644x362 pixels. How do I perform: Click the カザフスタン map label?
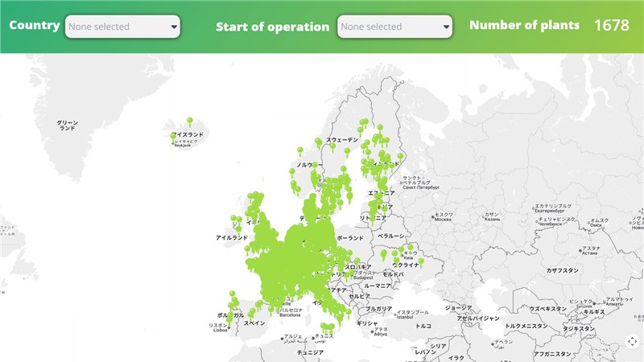pyautogui.click(x=562, y=270)
